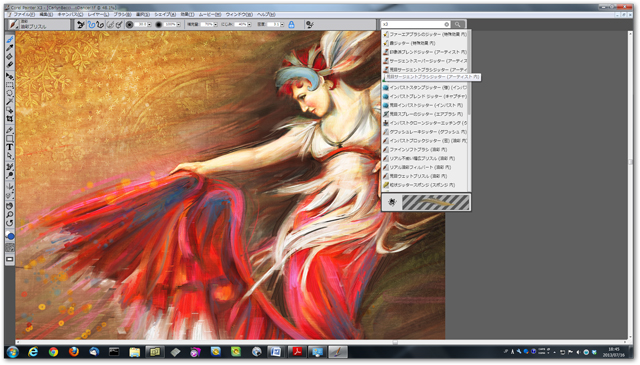Open Advanced Brush Controls icon
The width and height of the screenshot is (640, 365).
(x=310, y=24)
